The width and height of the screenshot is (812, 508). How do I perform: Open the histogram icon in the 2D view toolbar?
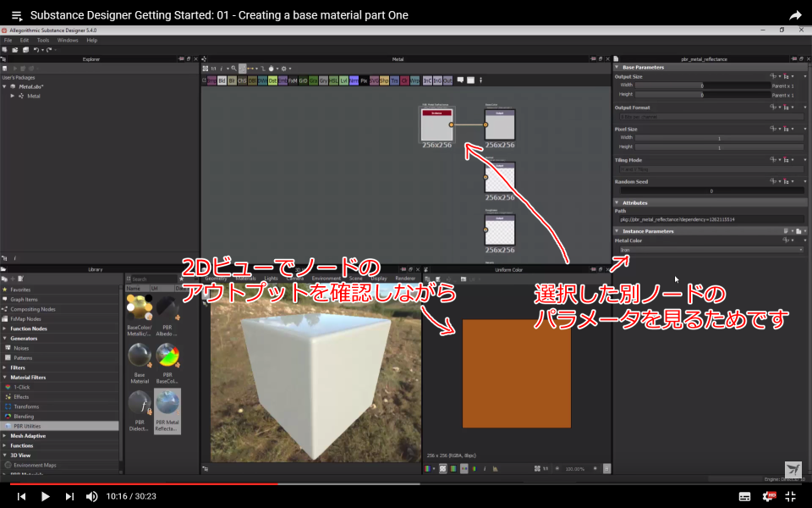pos(495,467)
